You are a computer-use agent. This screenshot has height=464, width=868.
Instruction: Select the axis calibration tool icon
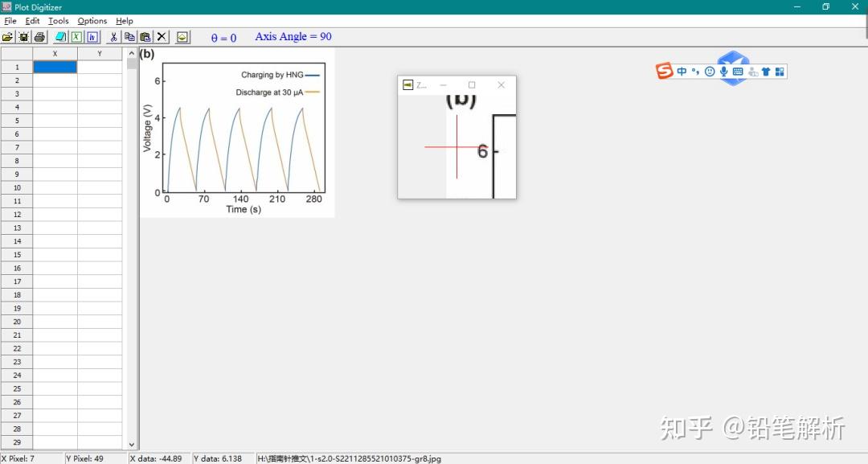pyautogui.click(x=59, y=36)
